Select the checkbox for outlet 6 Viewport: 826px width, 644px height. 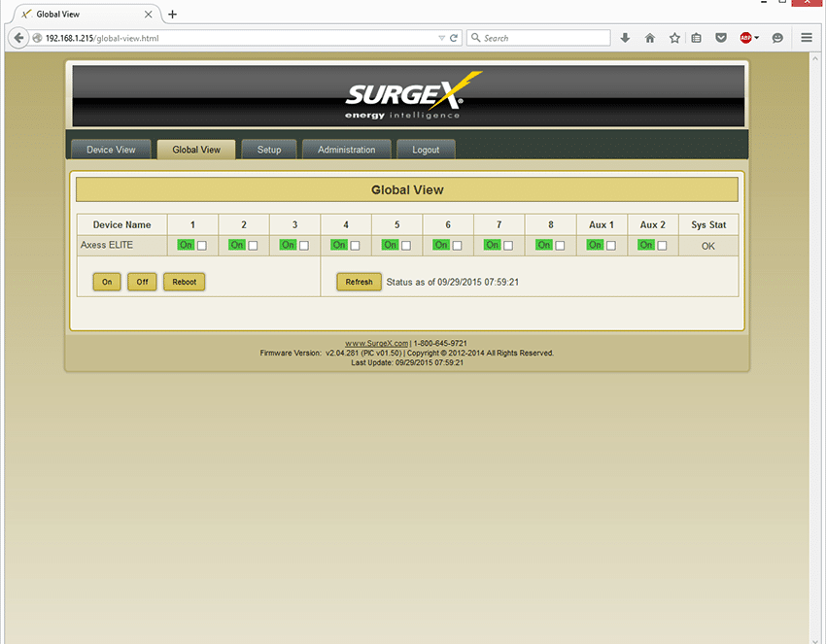pyautogui.click(x=458, y=246)
